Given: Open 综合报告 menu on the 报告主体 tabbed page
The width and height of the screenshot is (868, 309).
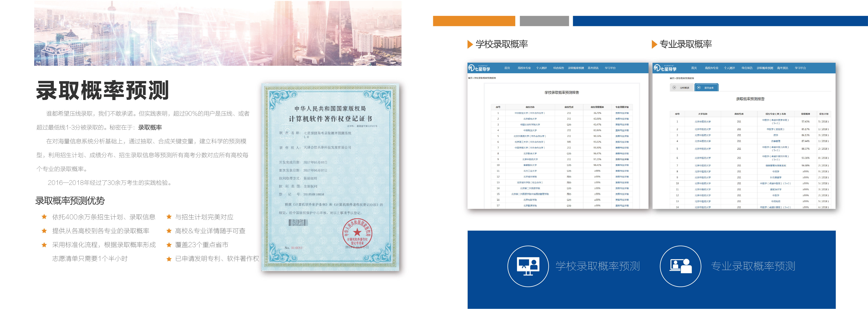Looking at the screenshot, I should 747,68.
